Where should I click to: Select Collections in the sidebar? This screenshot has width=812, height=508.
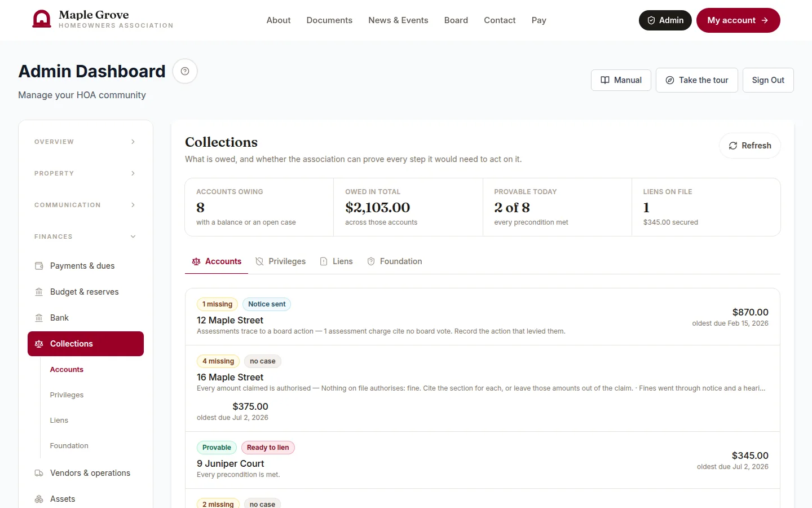click(86, 344)
